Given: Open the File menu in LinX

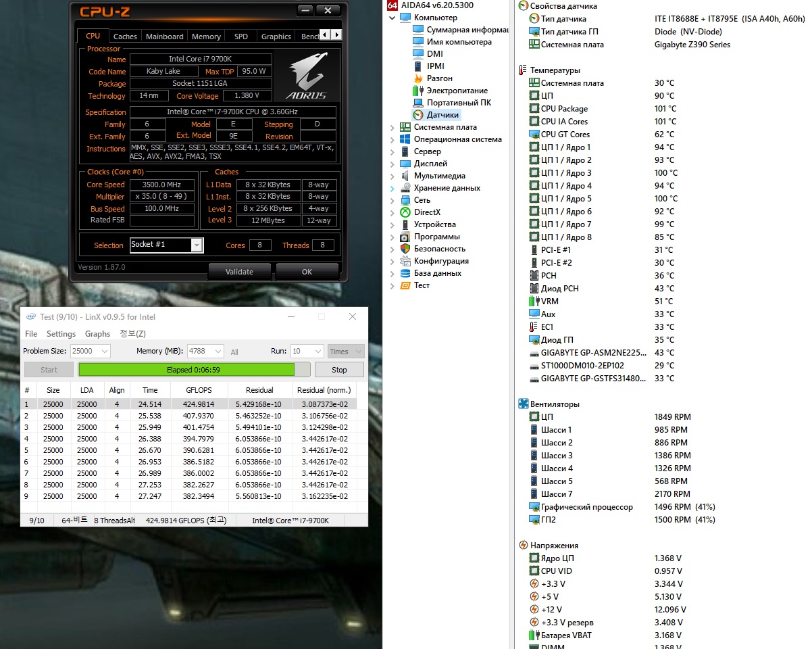Looking at the screenshot, I should click(x=31, y=334).
